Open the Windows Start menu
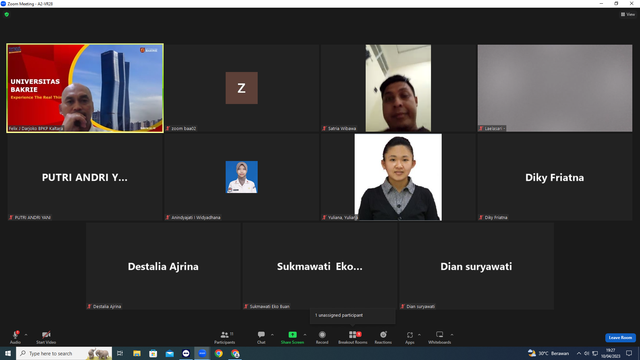Screen dimensions: 640x360 coord(7,353)
